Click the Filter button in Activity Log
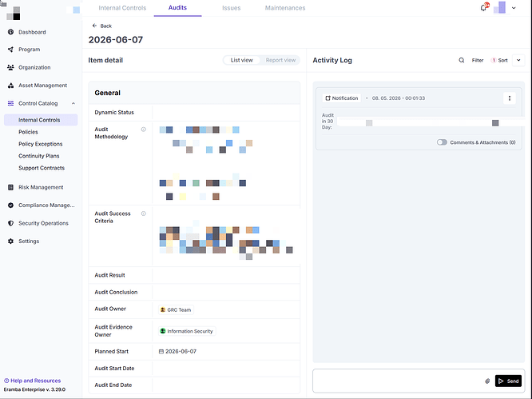Screen dimensions: 532x399 click(478, 60)
